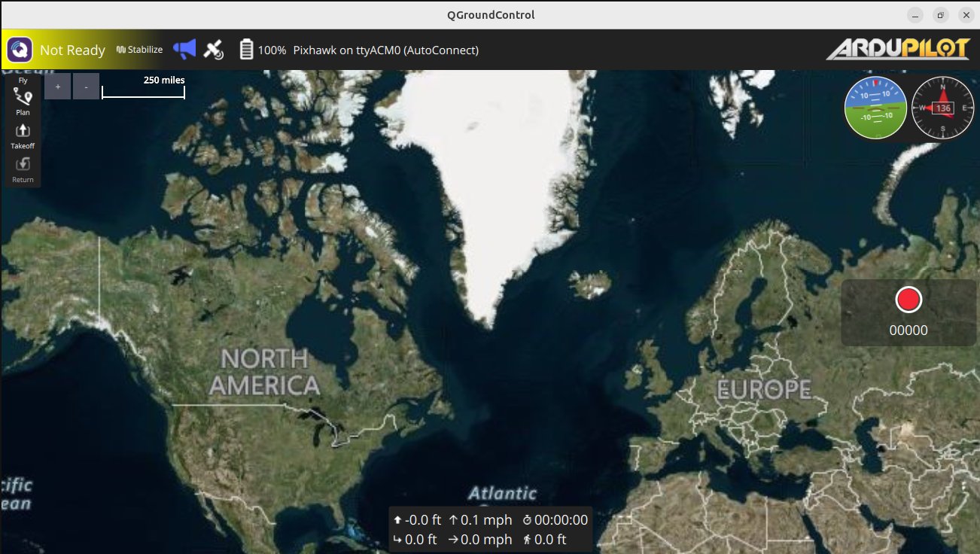Select the Return action icon

(x=23, y=168)
